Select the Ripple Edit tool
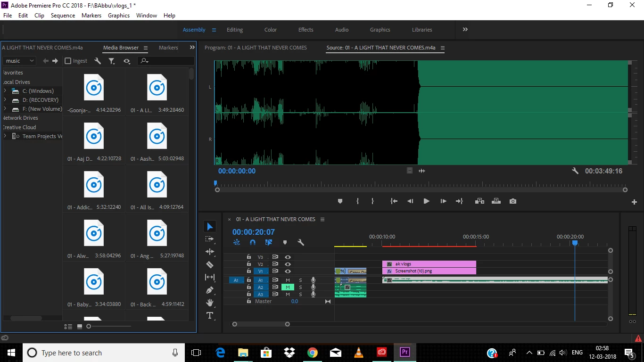This screenshot has width=644, height=362. (210, 252)
